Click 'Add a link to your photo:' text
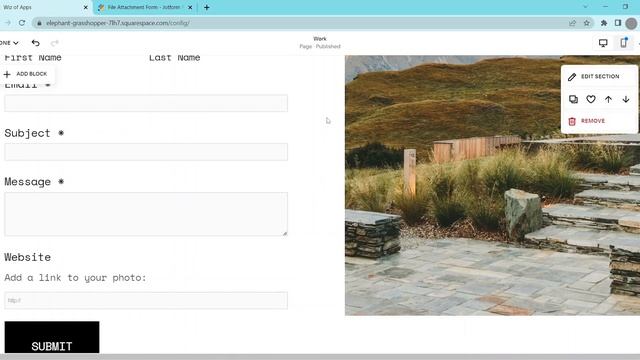 (75, 278)
